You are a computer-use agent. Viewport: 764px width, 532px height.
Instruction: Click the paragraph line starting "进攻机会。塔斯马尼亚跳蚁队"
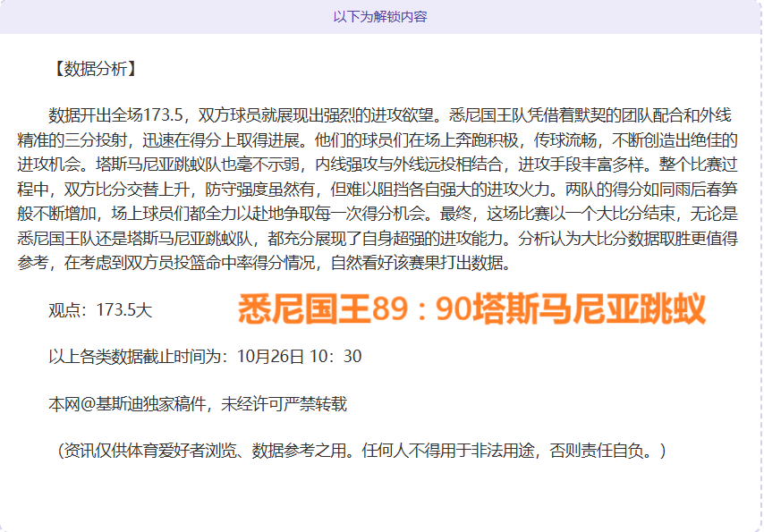(x=376, y=165)
